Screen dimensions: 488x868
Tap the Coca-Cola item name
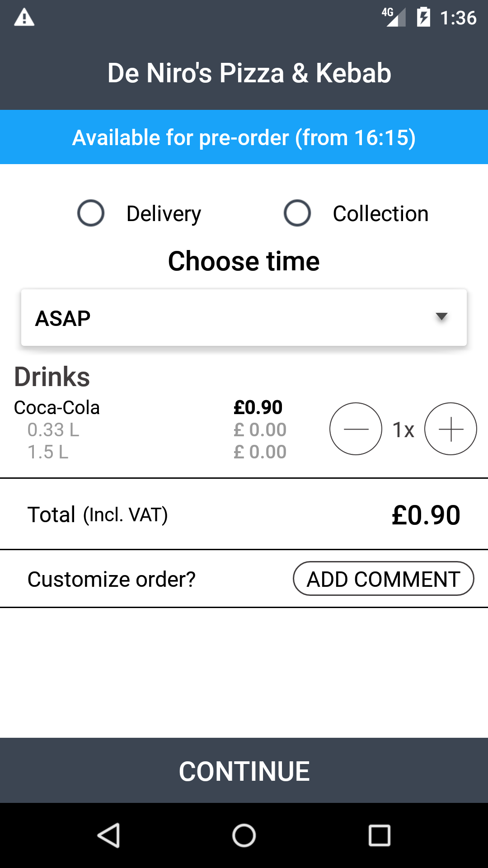tap(57, 408)
